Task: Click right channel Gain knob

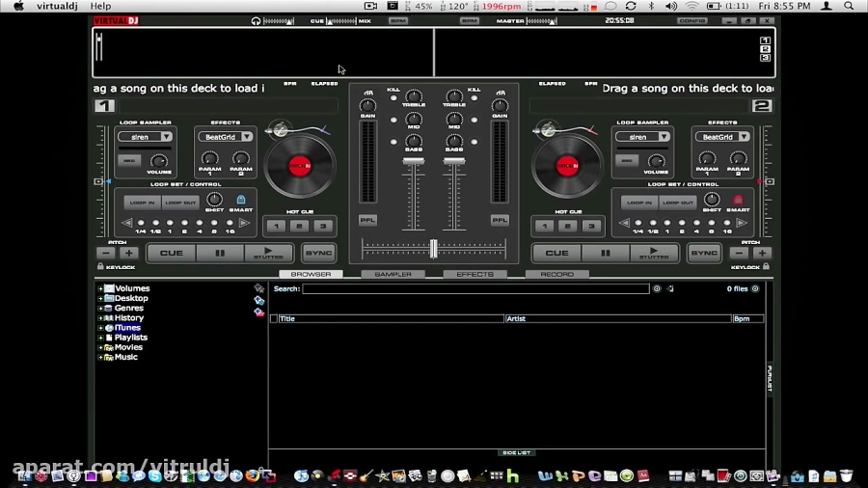Action: pyautogui.click(x=500, y=105)
